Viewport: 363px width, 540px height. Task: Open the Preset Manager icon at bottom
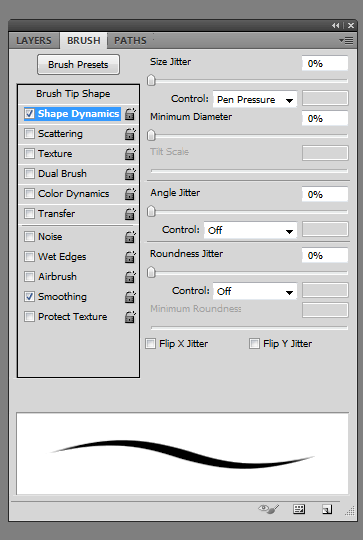[x=299, y=509]
